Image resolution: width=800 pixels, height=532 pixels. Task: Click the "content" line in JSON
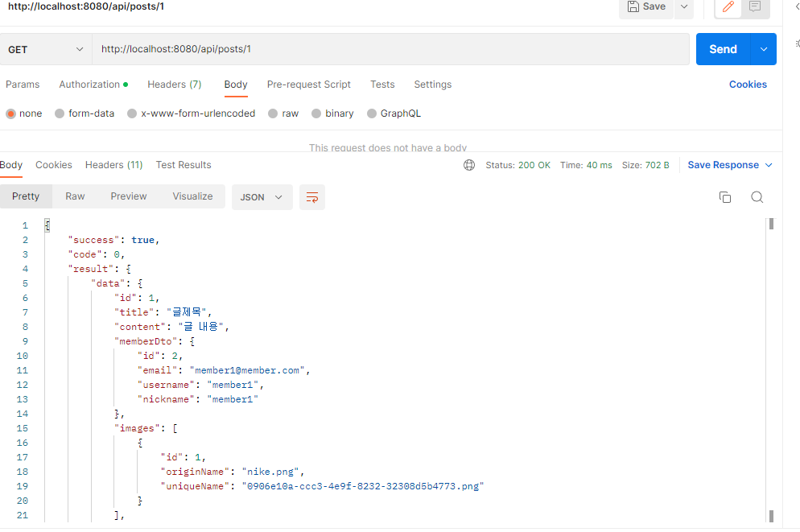(x=172, y=327)
